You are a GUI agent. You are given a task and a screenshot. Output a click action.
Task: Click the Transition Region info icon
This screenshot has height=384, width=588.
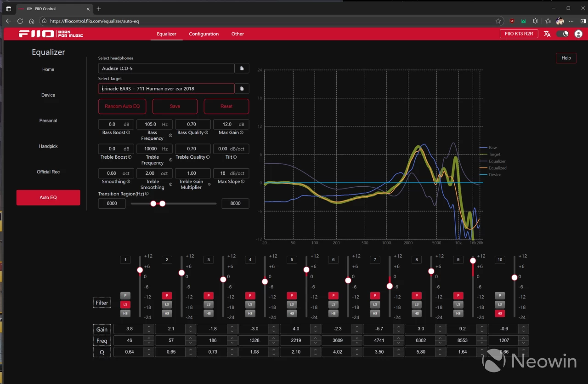(x=147, y=194)
